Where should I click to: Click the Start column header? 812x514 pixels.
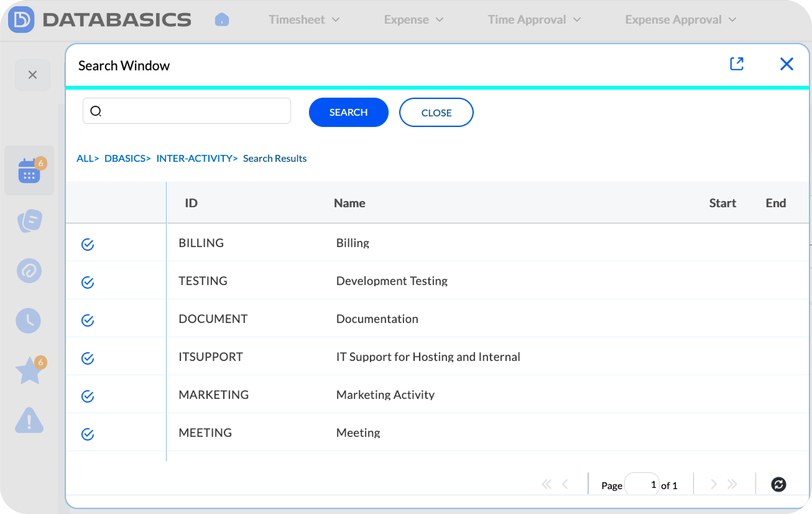coord(722,203)
